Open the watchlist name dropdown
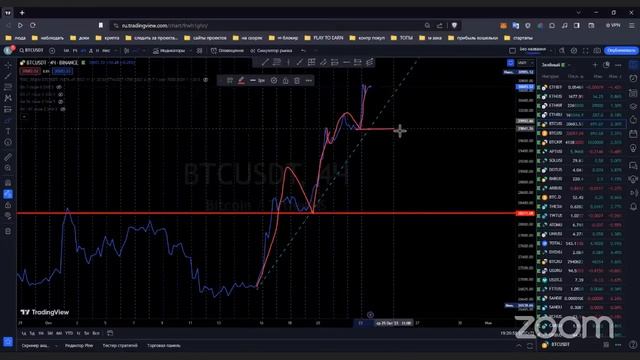 coord(556,65)
